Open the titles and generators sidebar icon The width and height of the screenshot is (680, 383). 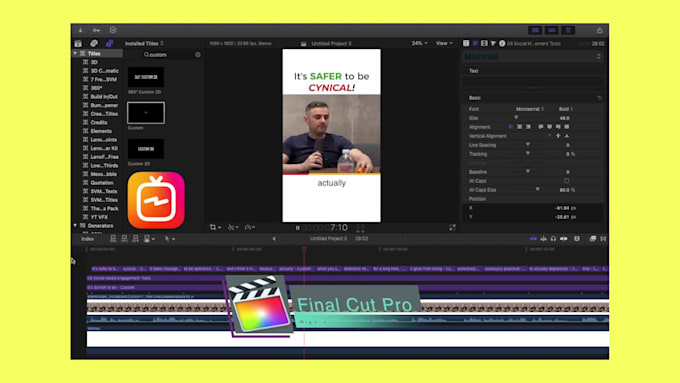(109, 43)
